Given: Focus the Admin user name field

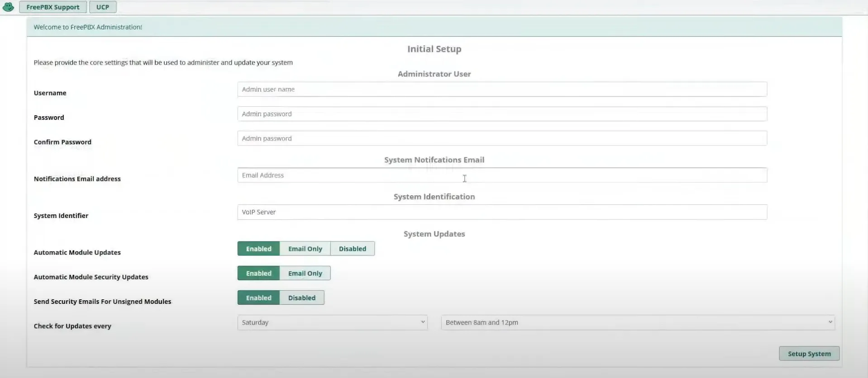Looking at the screenshot, I should 502,89.
